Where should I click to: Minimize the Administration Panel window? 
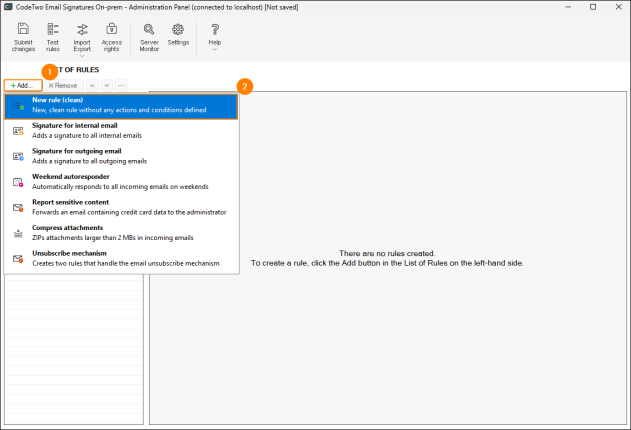click(568, 7)
